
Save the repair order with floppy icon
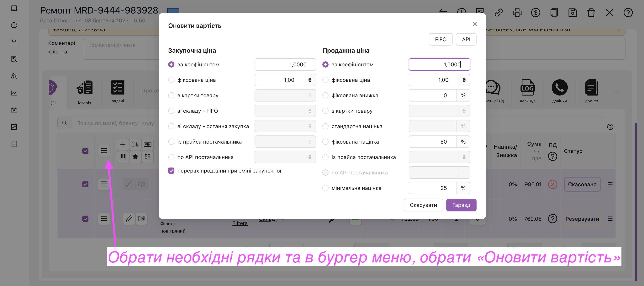pos(573,13)
